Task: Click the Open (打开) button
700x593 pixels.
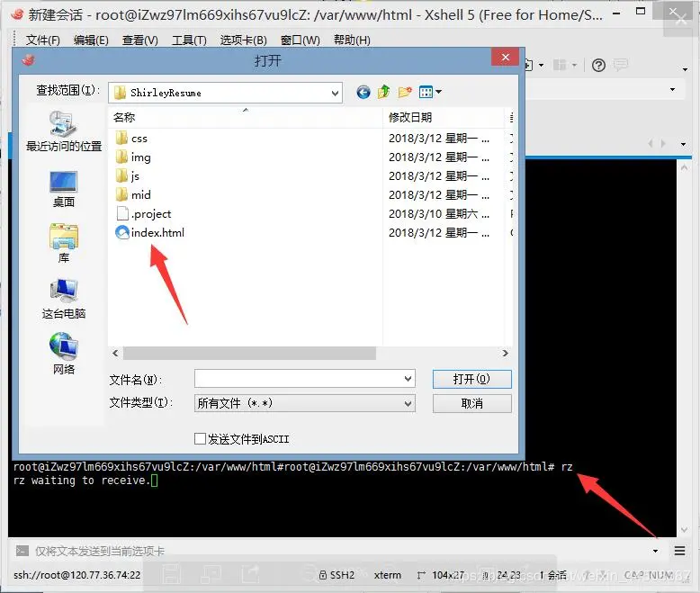Action: click(x=471, y=379)
